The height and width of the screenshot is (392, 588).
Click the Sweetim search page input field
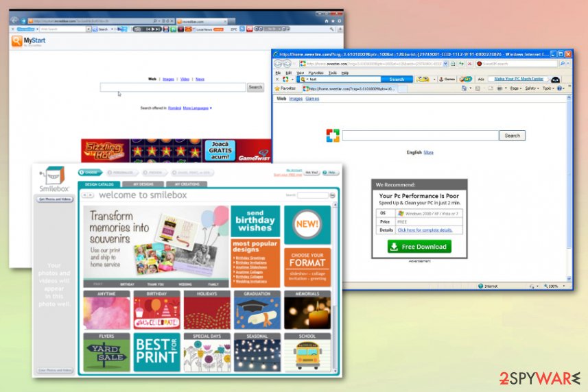[421, 136]
